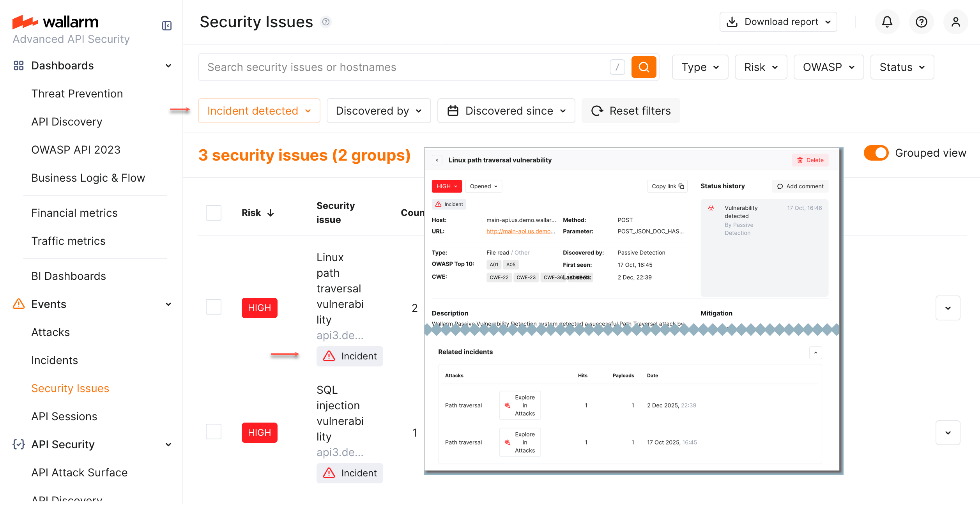Change severity using the HIGH selector
980x506 pixels.
click(446, 186)
